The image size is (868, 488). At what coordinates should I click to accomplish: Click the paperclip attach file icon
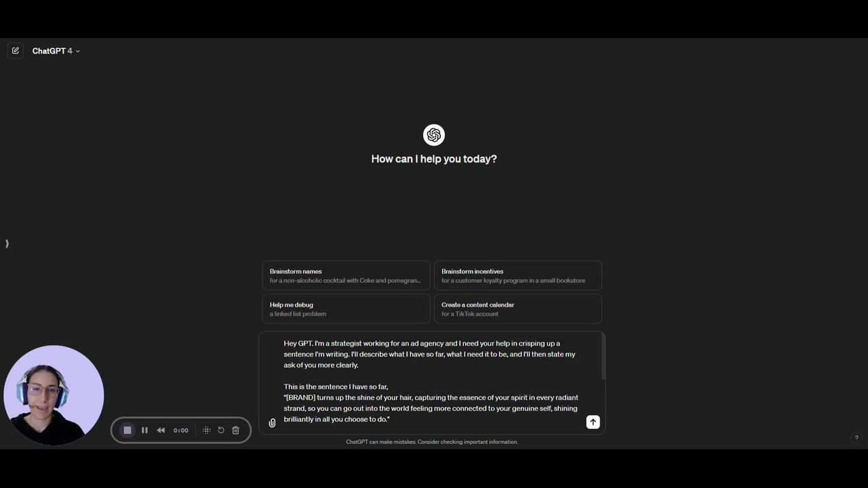(x=272, y=423)
